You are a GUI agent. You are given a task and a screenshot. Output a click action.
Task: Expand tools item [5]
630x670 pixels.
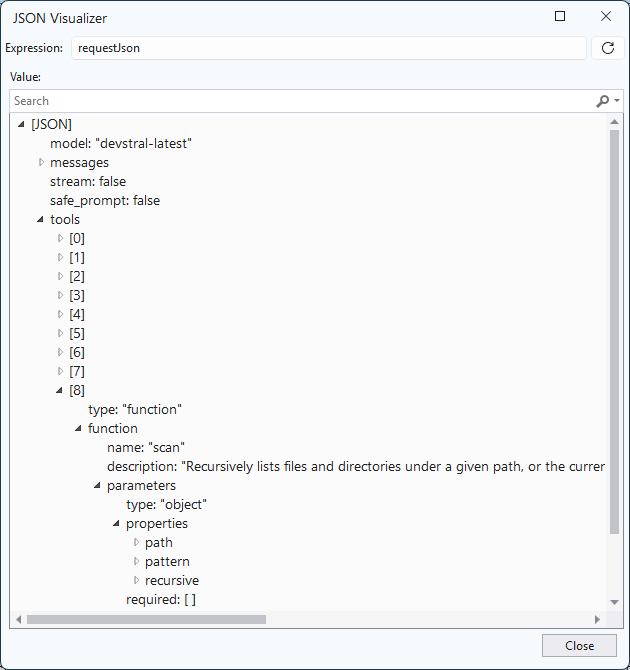[60, 334]
